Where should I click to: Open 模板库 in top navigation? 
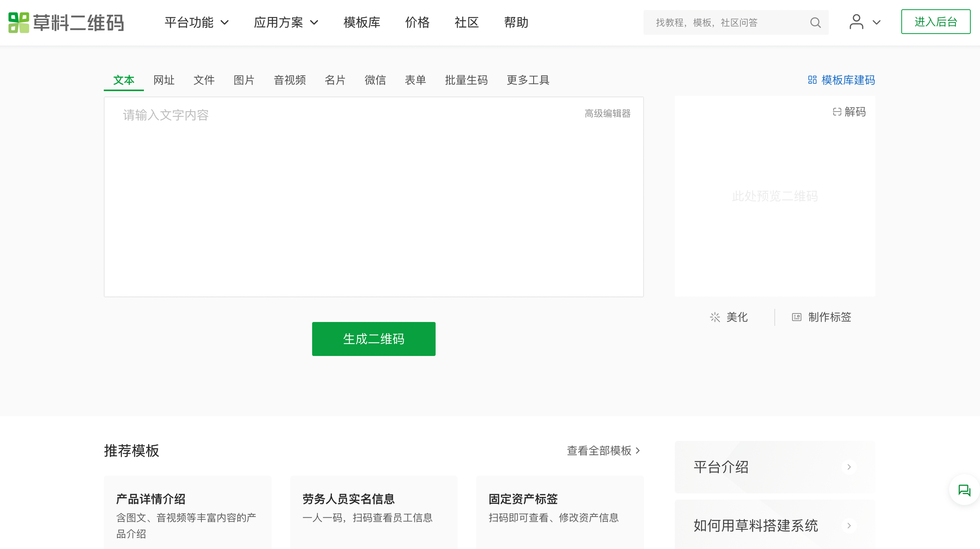click(362, 22)
